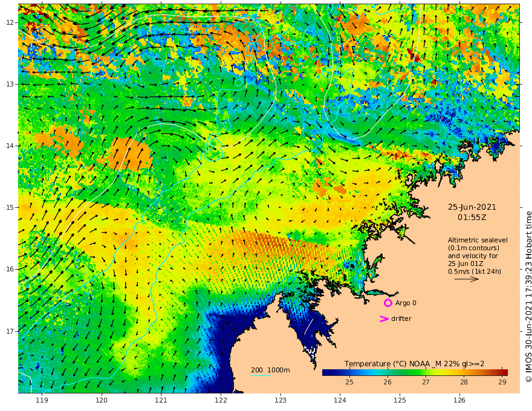This screenshot has width=532, height=411.
Task: Click colorbar tick label 28
Action: coord(464,382)
